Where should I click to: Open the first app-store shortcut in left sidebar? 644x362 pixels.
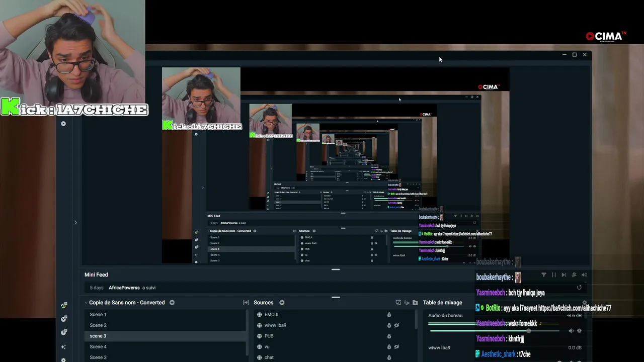64,305
